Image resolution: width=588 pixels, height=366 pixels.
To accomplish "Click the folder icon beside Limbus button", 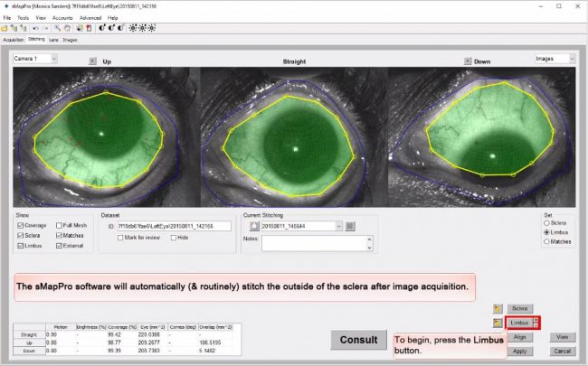I will 498,323.
